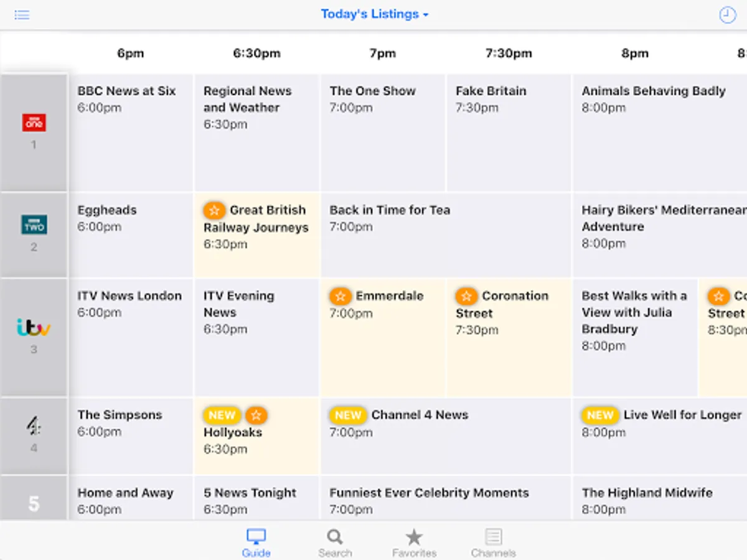This screenshot has width=747, height=560.
Task: Switch to the Search tab
Action: tap(335, 543)
